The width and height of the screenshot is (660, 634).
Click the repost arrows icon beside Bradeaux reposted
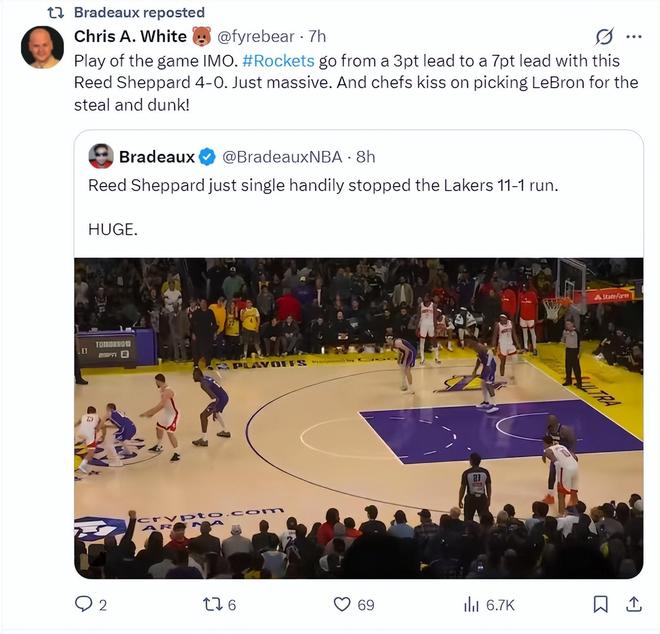[x=56, y=12]
